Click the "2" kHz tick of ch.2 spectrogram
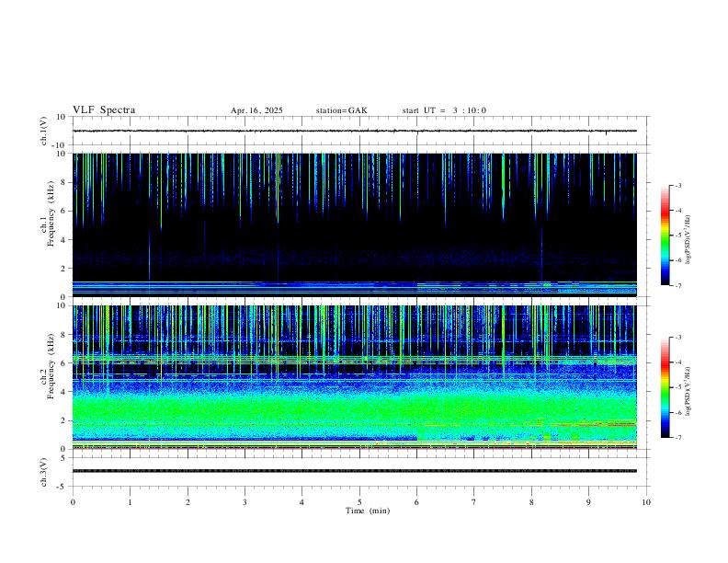 point(64,420)
